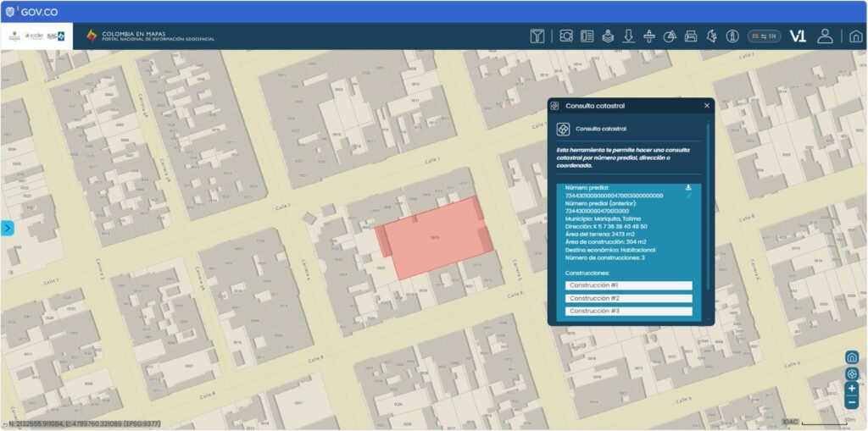
Task: Open the map layers stack icon
Action: pos(608,36)
